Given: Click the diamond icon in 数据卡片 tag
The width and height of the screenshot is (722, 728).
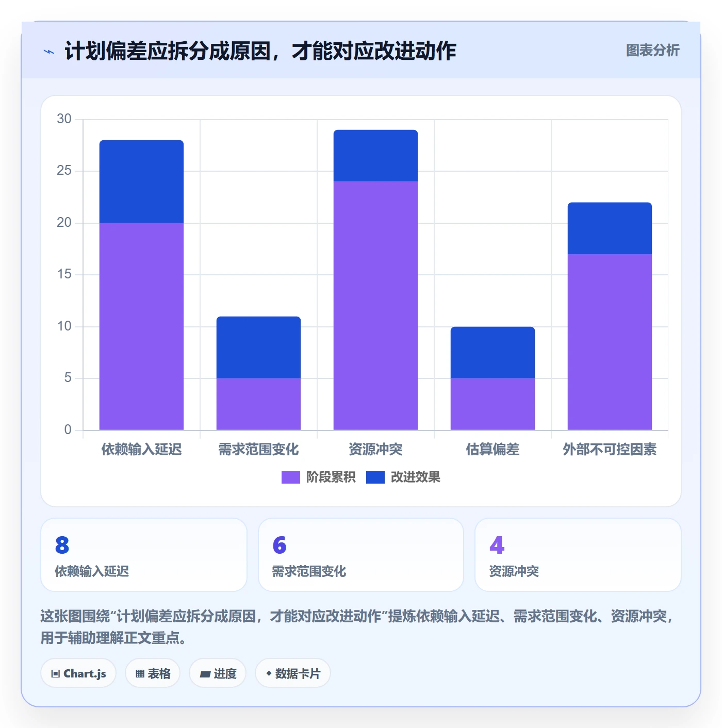Looking at the screenshot, I should (269, 673).
